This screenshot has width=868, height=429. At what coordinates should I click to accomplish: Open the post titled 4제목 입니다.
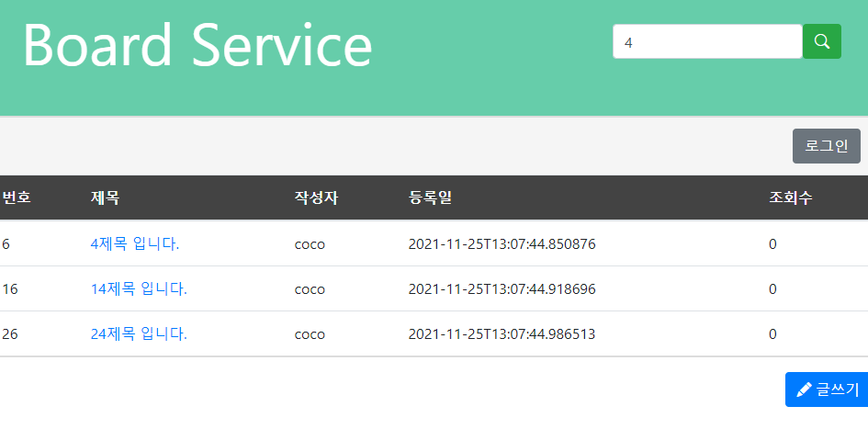134,244
